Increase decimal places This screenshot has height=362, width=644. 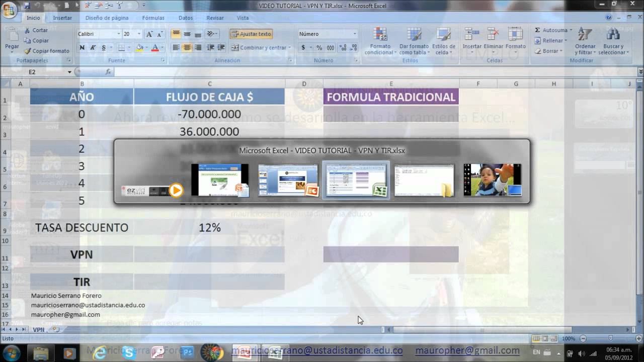tap(343, 48)
